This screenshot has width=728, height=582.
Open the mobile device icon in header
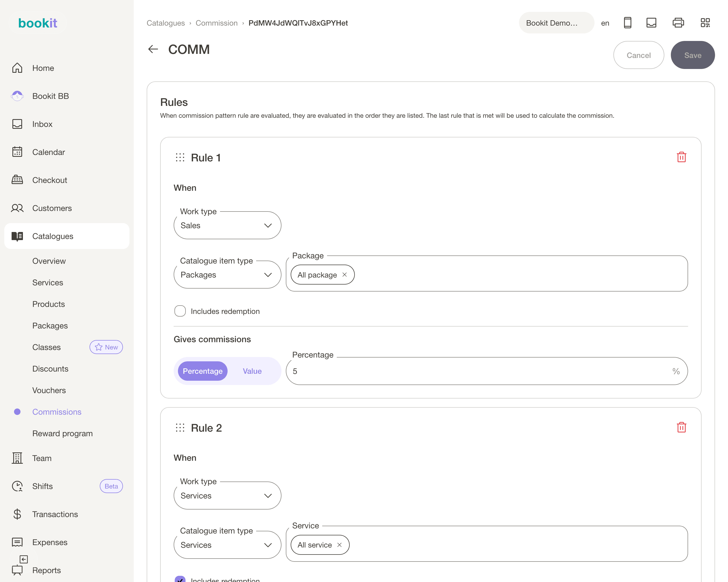click(627, 23)
